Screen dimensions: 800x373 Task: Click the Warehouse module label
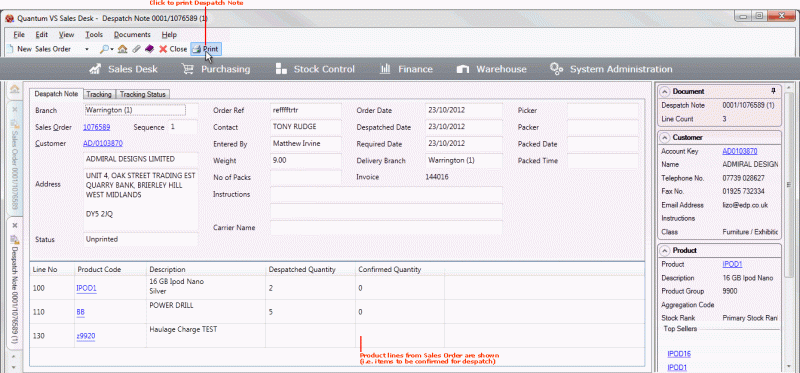pyautogui.click(x=501, y=69)
